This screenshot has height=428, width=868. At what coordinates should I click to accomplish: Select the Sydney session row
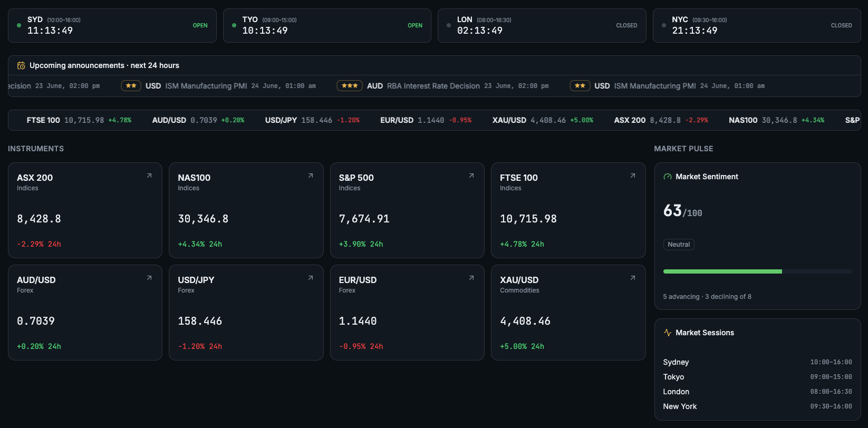(757, 362)
